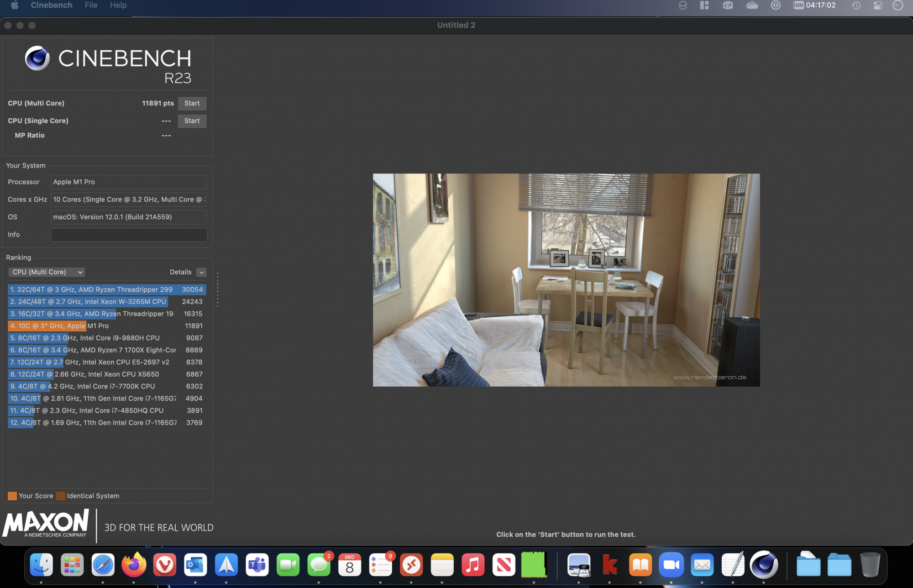The image size is (913, 588).
Task: Open Vivaldi browser in the dock
Action: [x=165, y=565]
